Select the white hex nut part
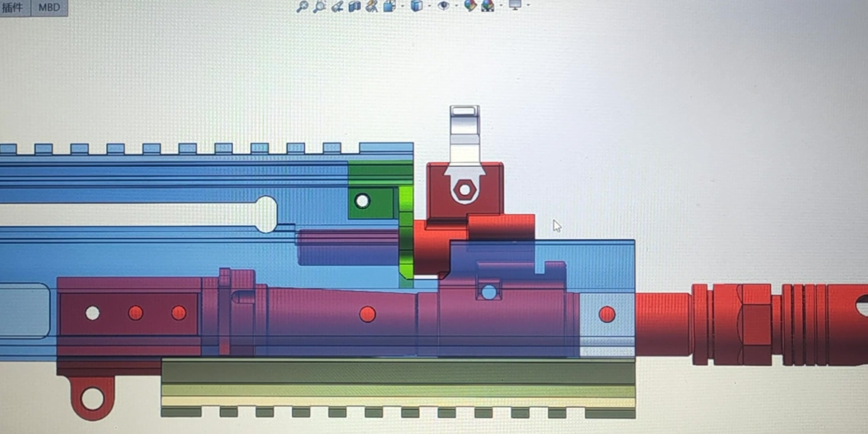The width and height of the screenshot is (868, 434). point(465,190)
